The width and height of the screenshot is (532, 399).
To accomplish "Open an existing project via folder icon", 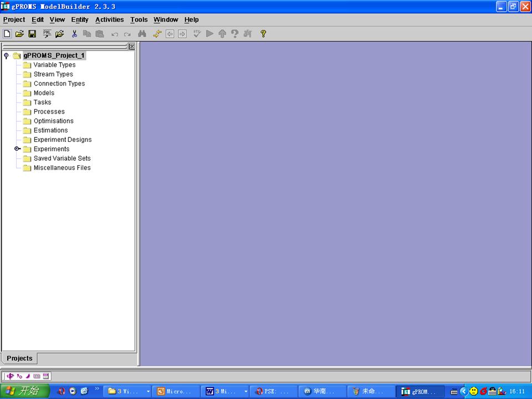I will click(x=20, y=34).
